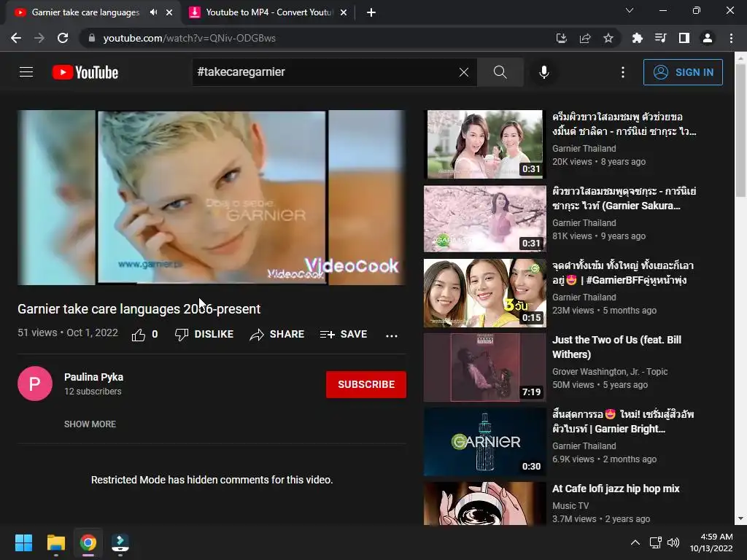Open Just the Two of Us title
Viewport: 747px width, 560px height.
pyautogui.click(x=616, y=347)
